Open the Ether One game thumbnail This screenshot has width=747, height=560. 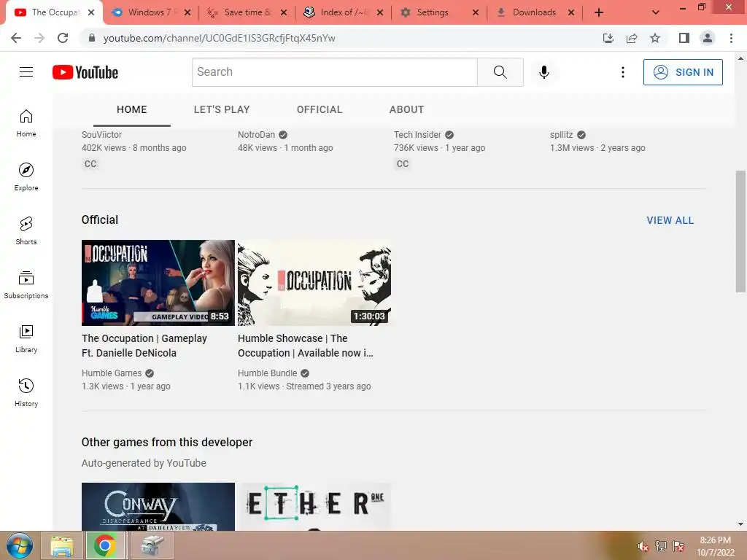pos(314,507)
